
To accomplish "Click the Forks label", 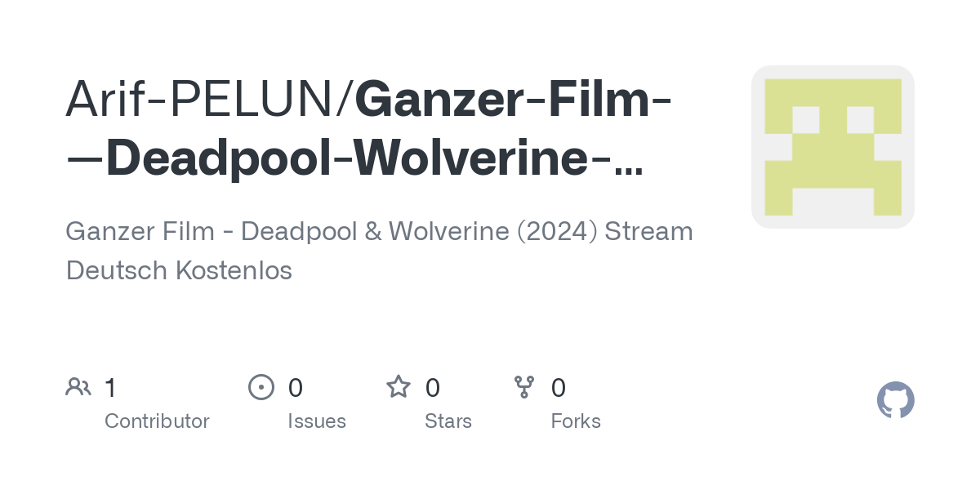I will click(x=576, y=421).
